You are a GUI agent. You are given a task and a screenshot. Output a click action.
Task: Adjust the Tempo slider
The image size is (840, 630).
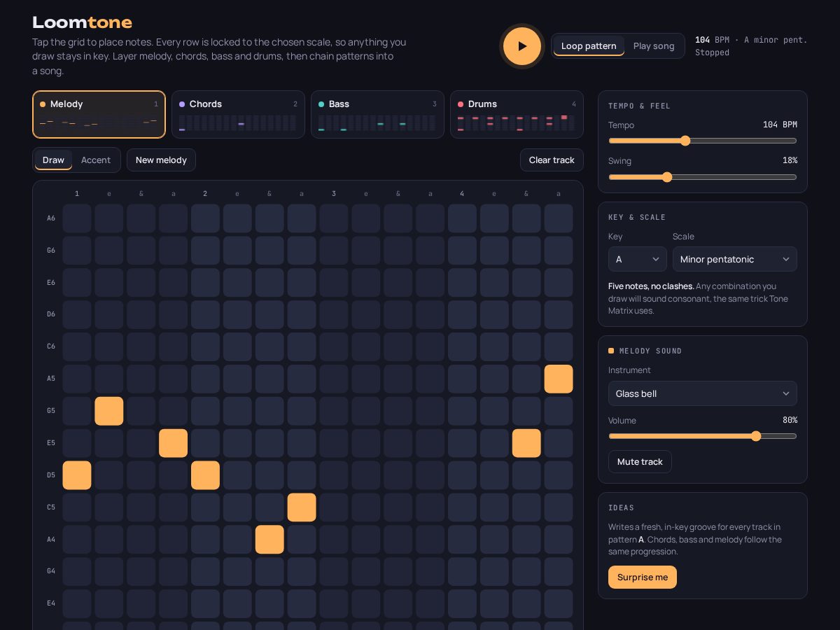tap(703, 141)
